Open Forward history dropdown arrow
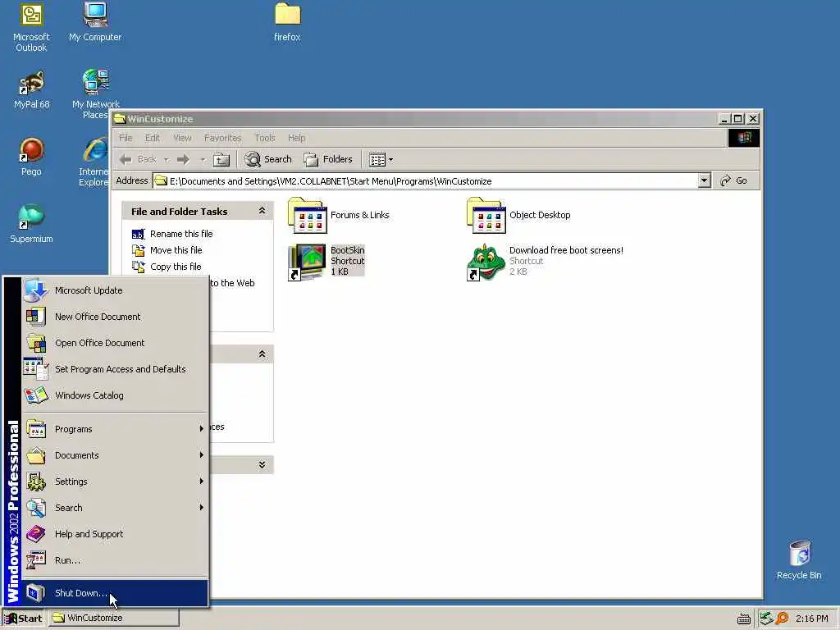840x630 pixels. coord(203,160)
